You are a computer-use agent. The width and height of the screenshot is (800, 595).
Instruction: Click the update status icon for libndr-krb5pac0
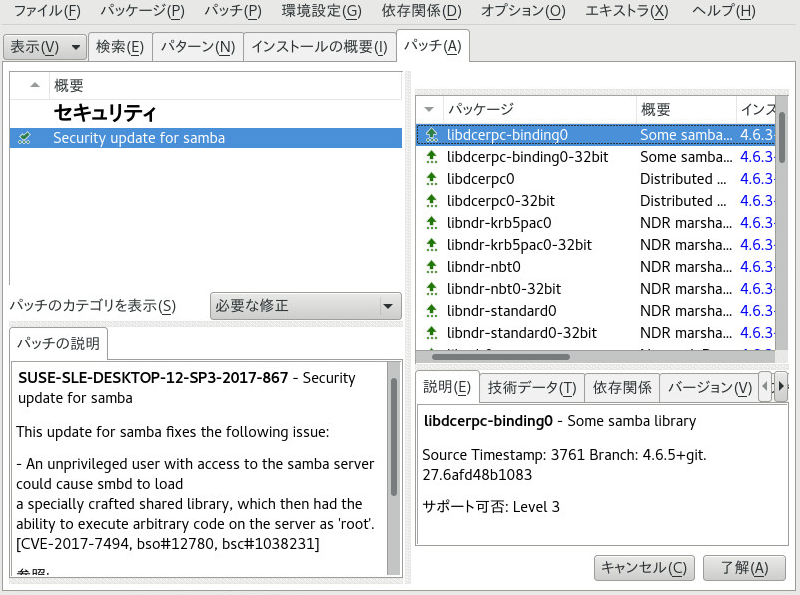[432, 222]
